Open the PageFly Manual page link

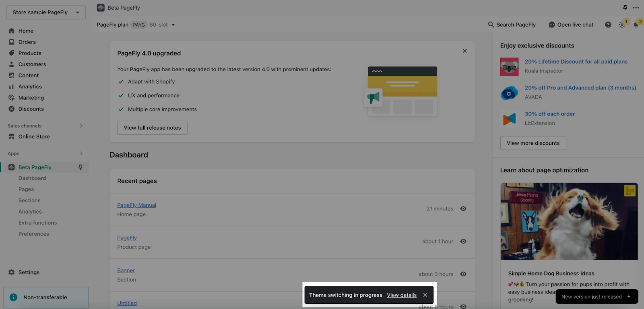click(136, 205)
